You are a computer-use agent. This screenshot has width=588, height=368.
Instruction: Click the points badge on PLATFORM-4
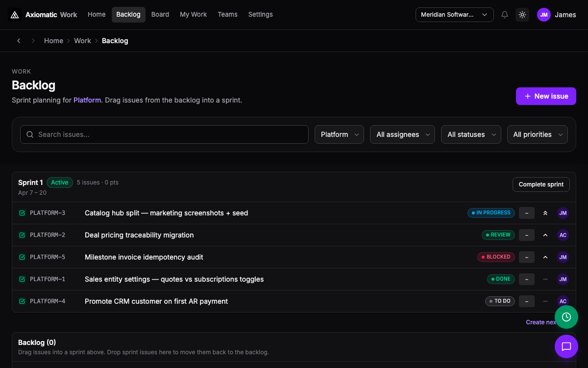pyautogui.click(x=527, y=301)
